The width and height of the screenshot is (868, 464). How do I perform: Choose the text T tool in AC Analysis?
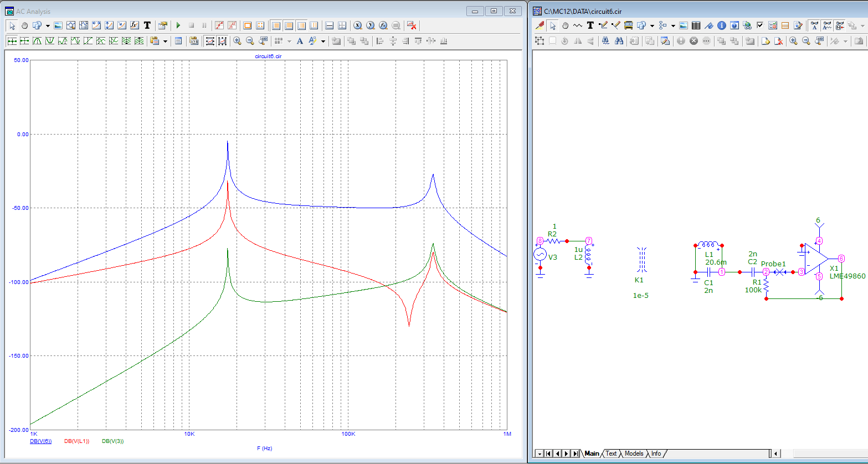(x=147, y=25)
